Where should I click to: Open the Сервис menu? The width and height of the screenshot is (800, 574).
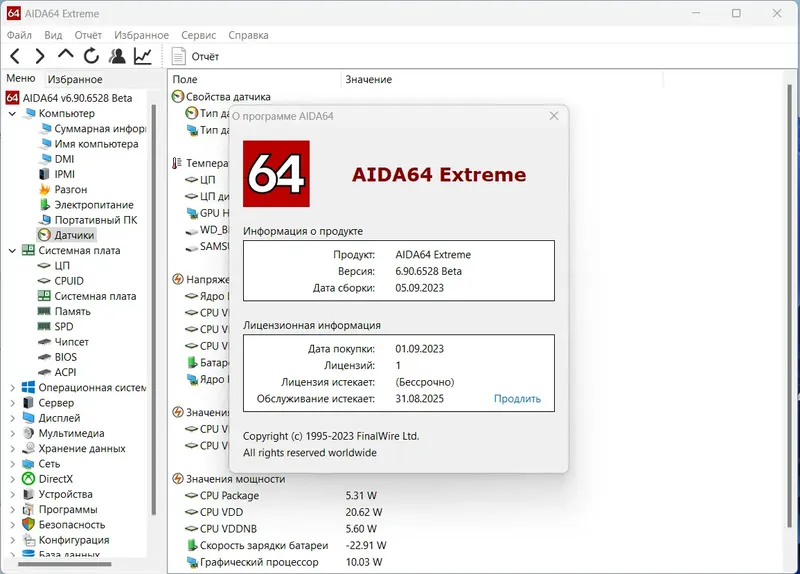198,35
